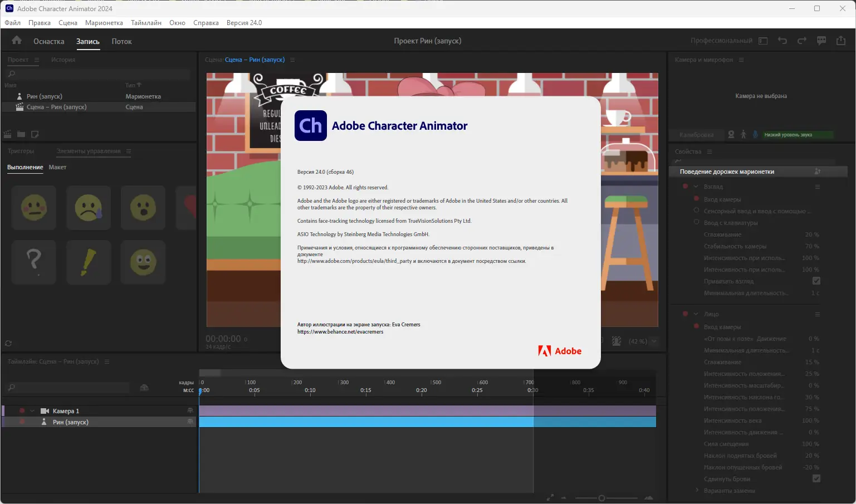Toggle the Привязать взгляд checkbox
This screenshot has width=856, height=504.
(x=816, y=281)
